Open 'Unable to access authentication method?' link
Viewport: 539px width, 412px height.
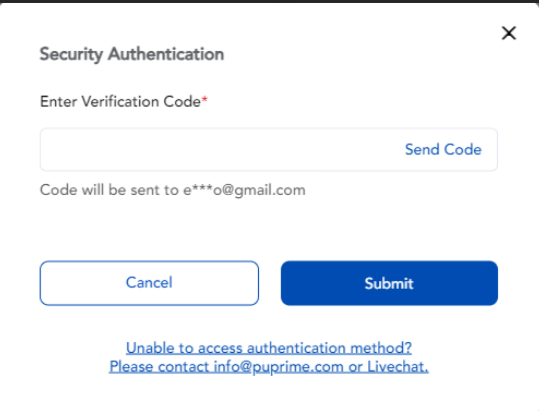coord(269,348)
